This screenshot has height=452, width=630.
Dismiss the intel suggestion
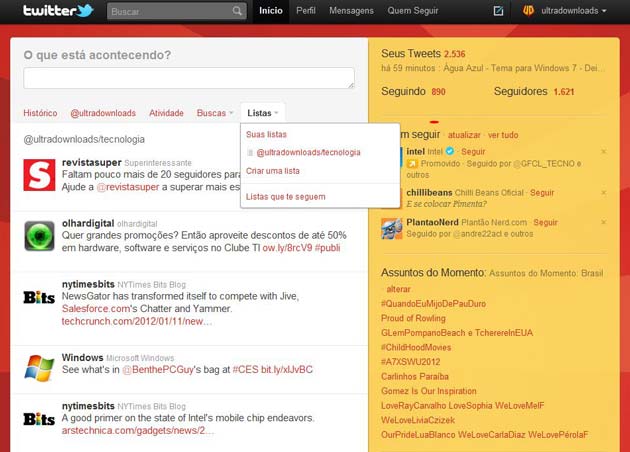(603, 151)
